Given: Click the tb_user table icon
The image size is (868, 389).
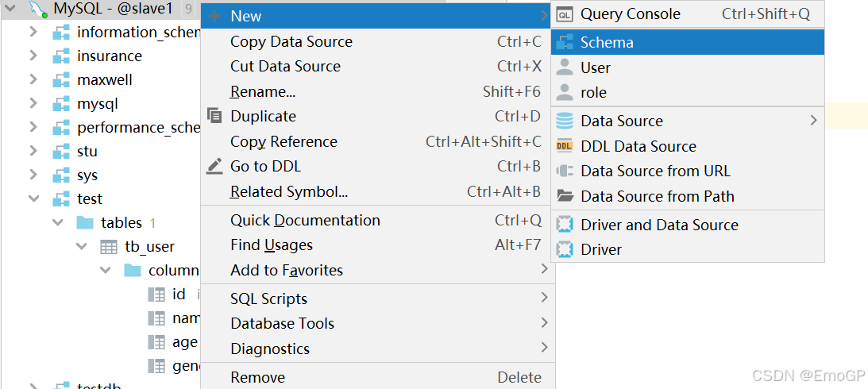Looking at the screenshot, I should [109, 247].
